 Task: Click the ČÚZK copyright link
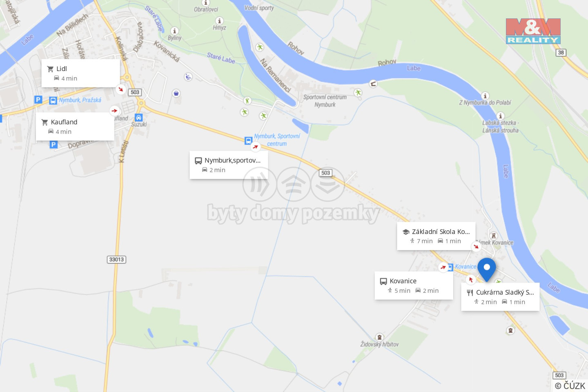click(570, 385)
